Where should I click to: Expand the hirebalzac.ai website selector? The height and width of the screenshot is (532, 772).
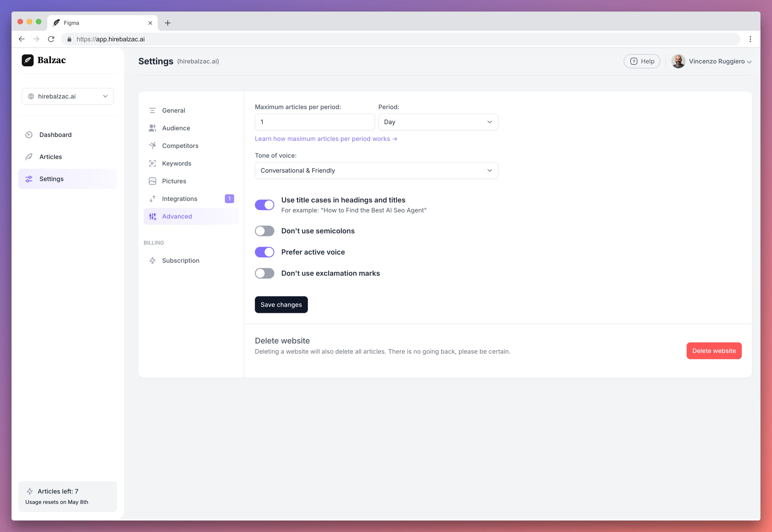point(67,96)
